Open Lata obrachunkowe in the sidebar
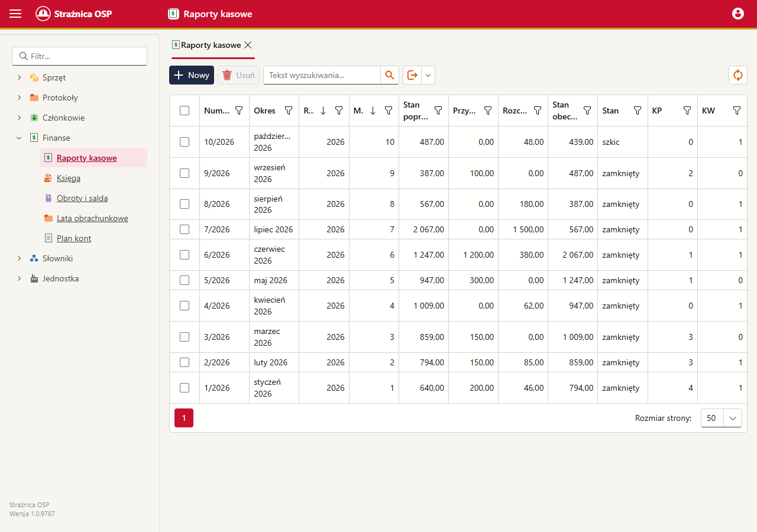The width and height of the screenshot is (757, 532). [92, 218]
